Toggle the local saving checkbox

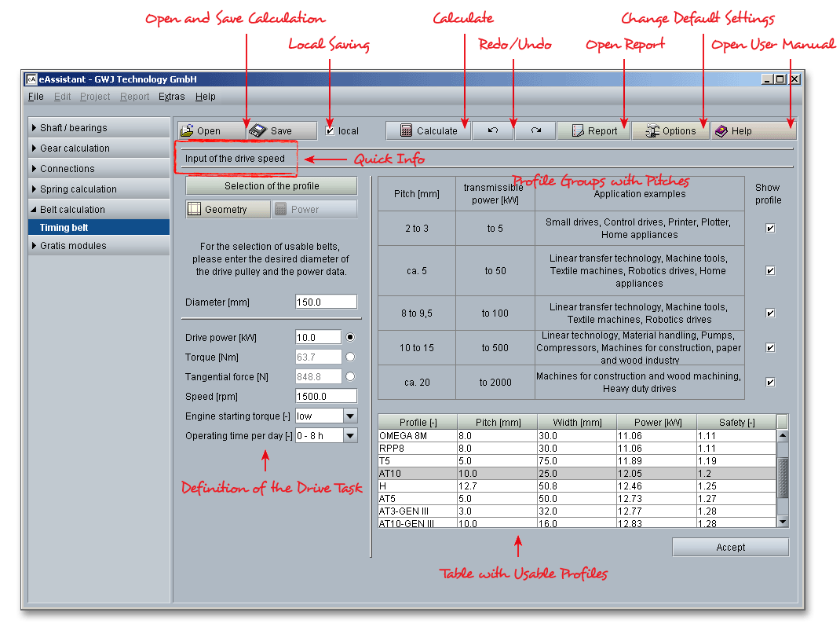[331, 131]
